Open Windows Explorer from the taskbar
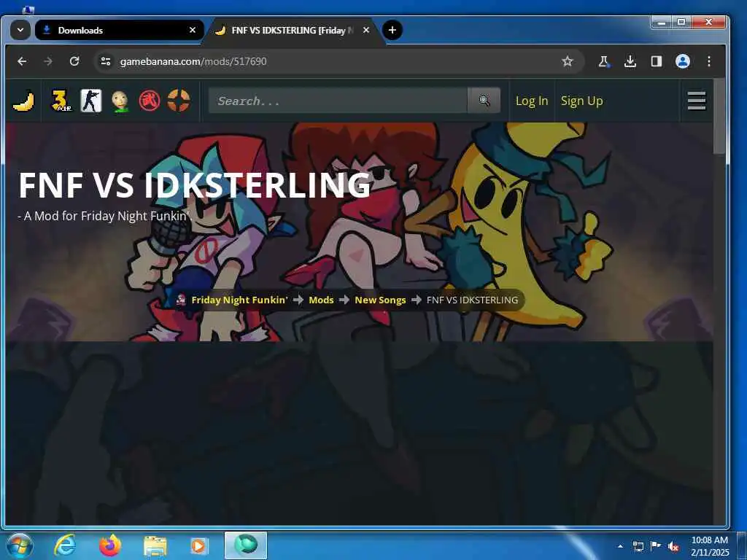This screenshot has width=747, height=560. pos(155,545)
